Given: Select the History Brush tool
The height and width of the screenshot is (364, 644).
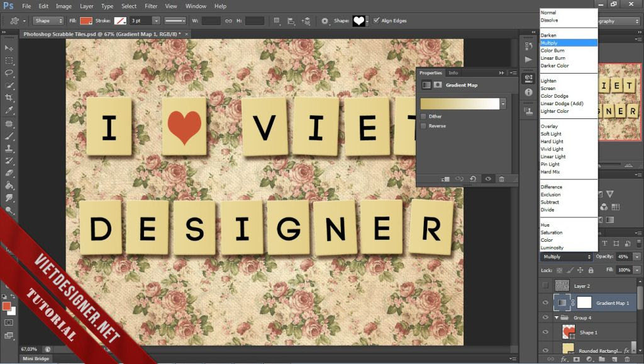Looking at the screenshot, I should pos(9,161).
